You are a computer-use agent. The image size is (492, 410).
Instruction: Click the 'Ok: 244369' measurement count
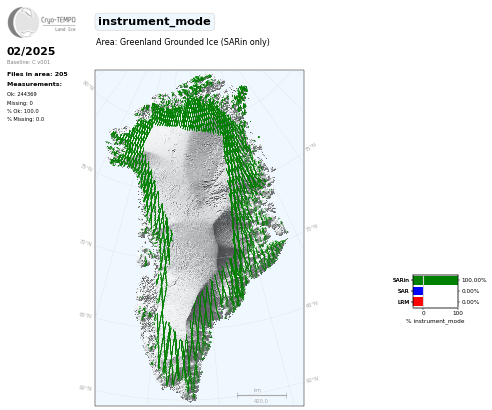22,94
